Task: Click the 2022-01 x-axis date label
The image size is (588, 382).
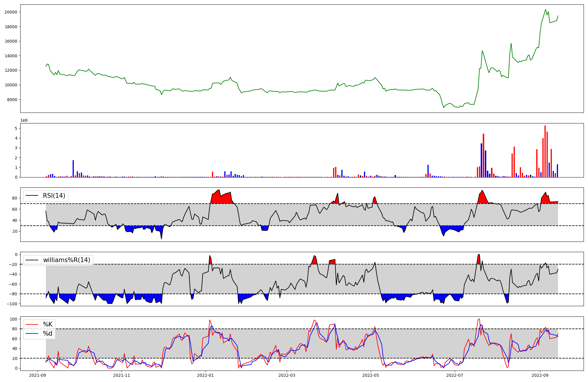Action: [x=205, y=375]
